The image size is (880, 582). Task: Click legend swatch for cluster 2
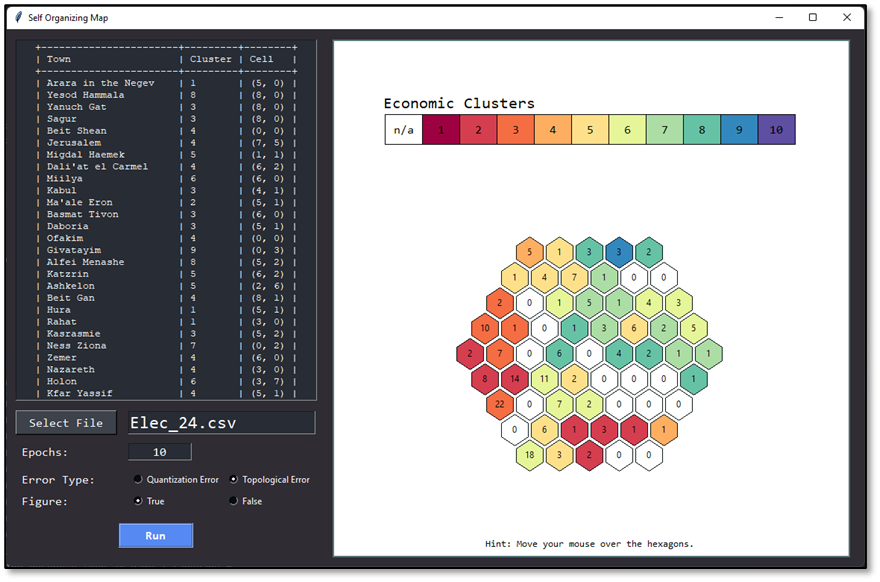point(478,130)
